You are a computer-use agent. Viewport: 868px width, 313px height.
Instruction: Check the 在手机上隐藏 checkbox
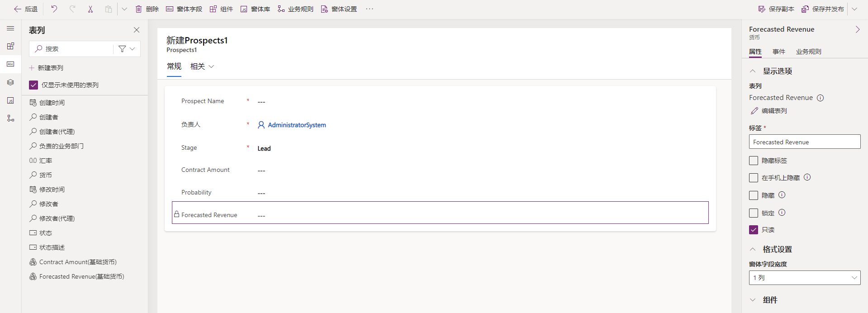[754, 178]
